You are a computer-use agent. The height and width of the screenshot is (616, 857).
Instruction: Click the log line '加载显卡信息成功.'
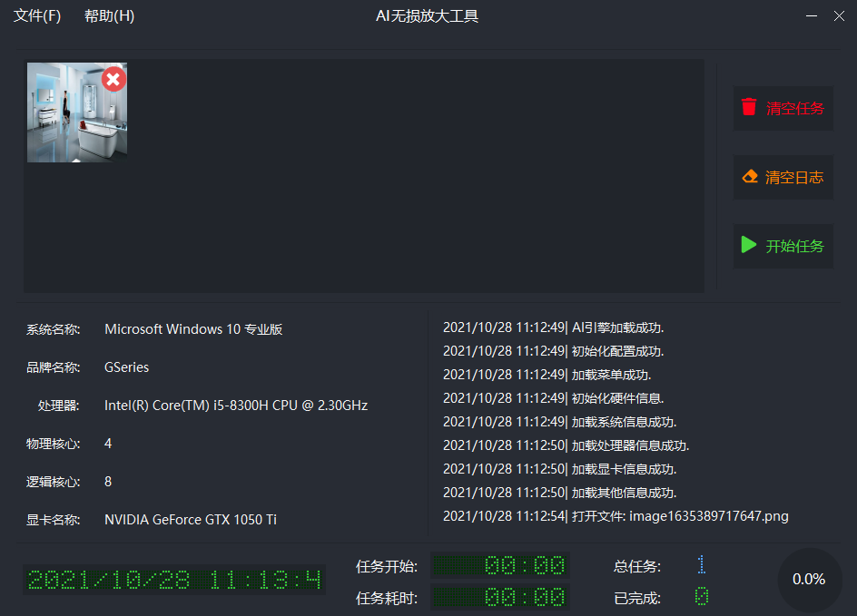560,469
